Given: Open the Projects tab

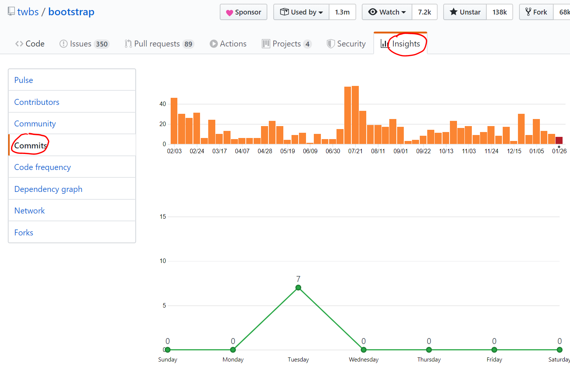Looking at the screenshot, I should click(x=287, y=44).
